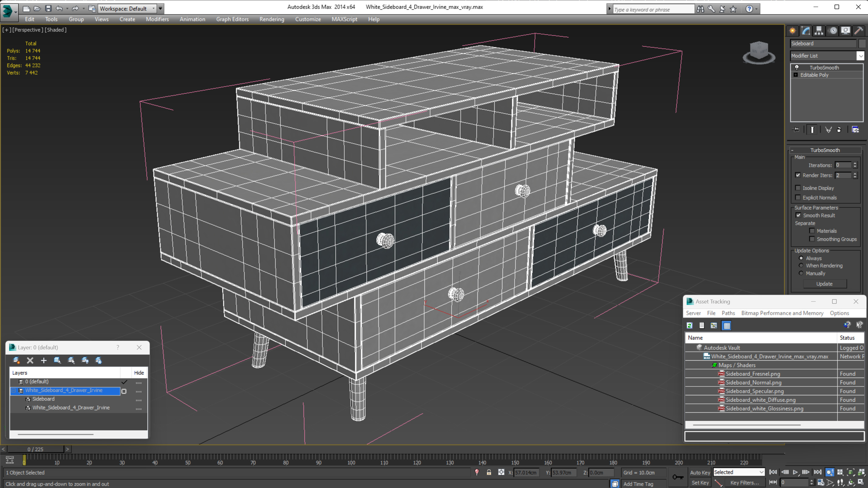This screenshot has width=868, height=488.
Task: Play the animation
Action: click(x=795, y=472)
